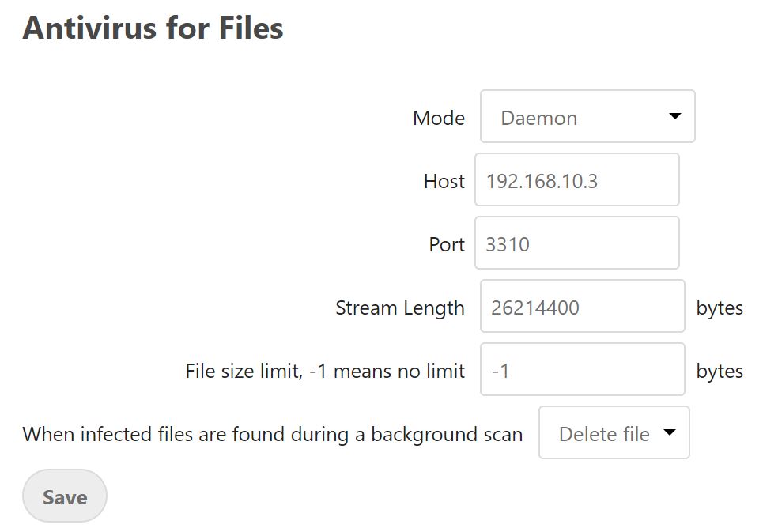The height and width of the screenshot is (532, 763).
Task: Click the Antivirus for Files heading
Action: click(x=153, y=28)
